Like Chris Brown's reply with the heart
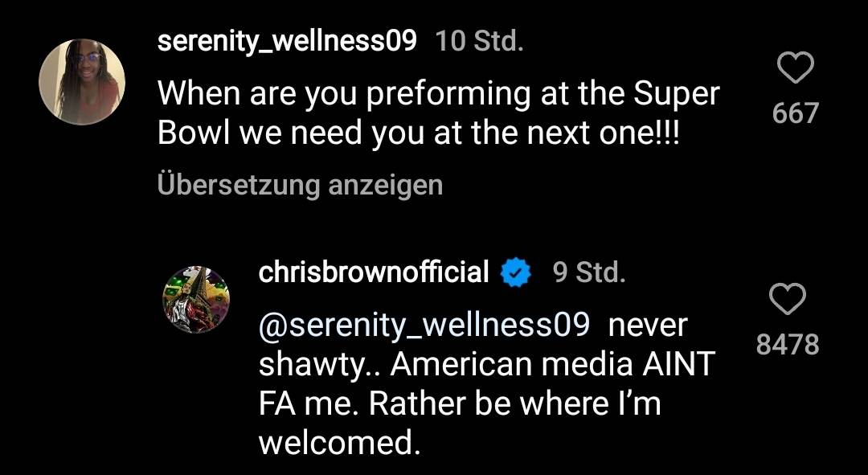 (x=788, y=300)
